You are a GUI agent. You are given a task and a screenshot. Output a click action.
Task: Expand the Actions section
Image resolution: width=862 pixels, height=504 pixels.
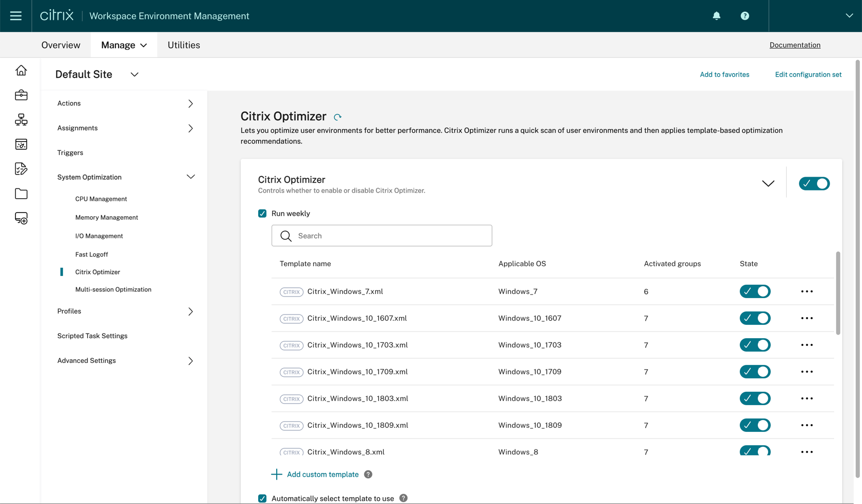point(190,103)
